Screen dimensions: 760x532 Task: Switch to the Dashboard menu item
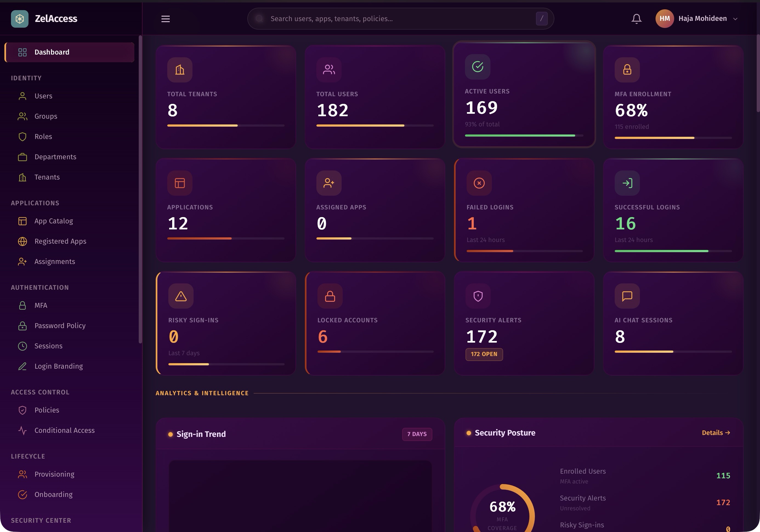tap(52, 52)
